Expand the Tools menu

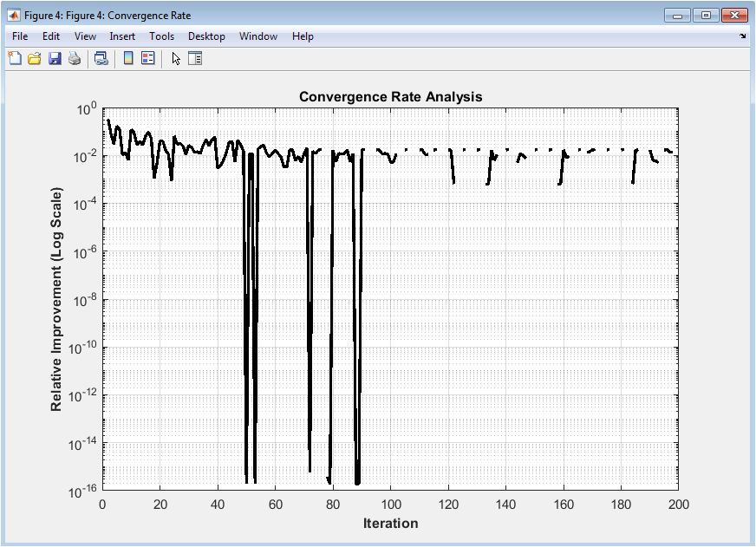point(161,36)
